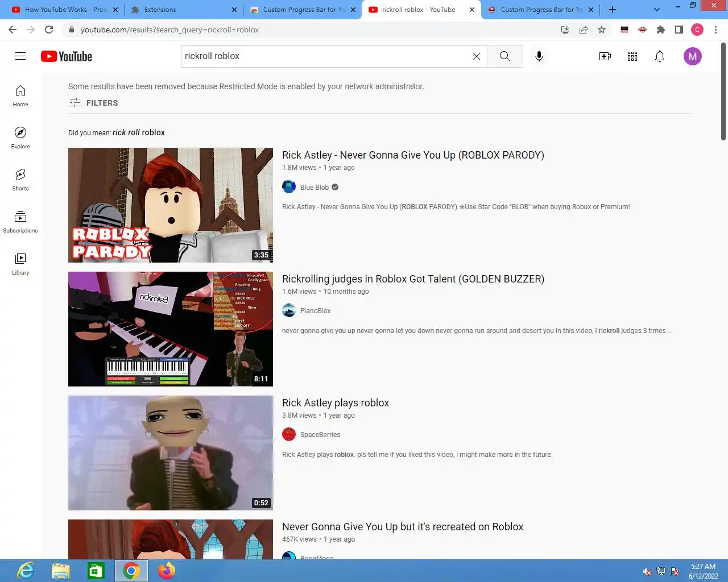
Task: Click the 'rick roll roblox' suggestion
Action: click(x=139, y=132)
